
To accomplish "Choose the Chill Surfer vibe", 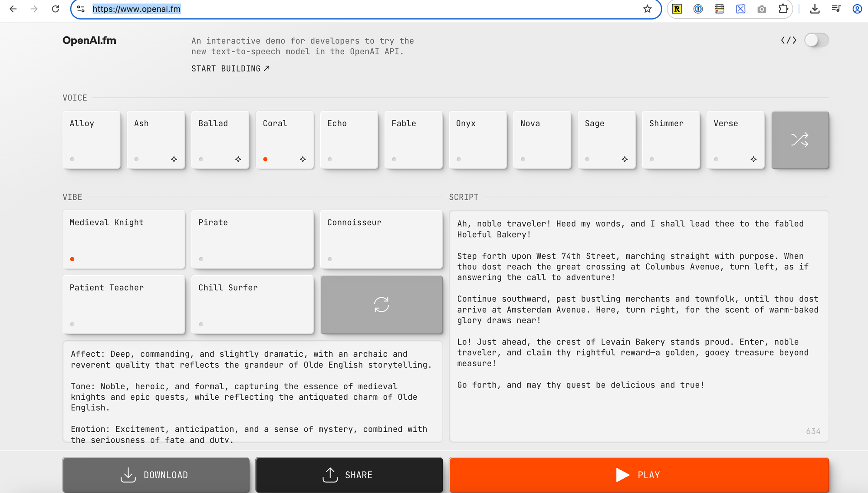I will (252, 304).
